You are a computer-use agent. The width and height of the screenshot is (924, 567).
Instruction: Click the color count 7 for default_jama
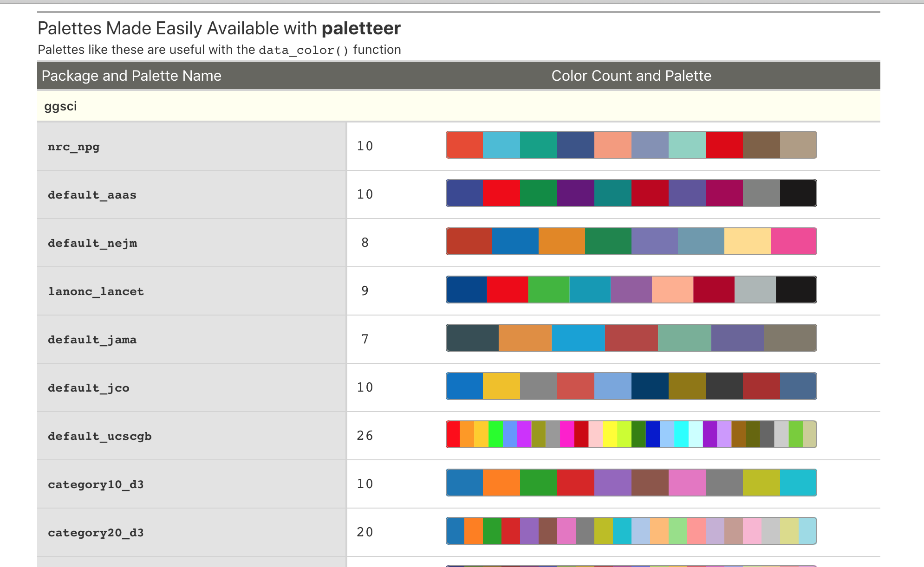364,339
